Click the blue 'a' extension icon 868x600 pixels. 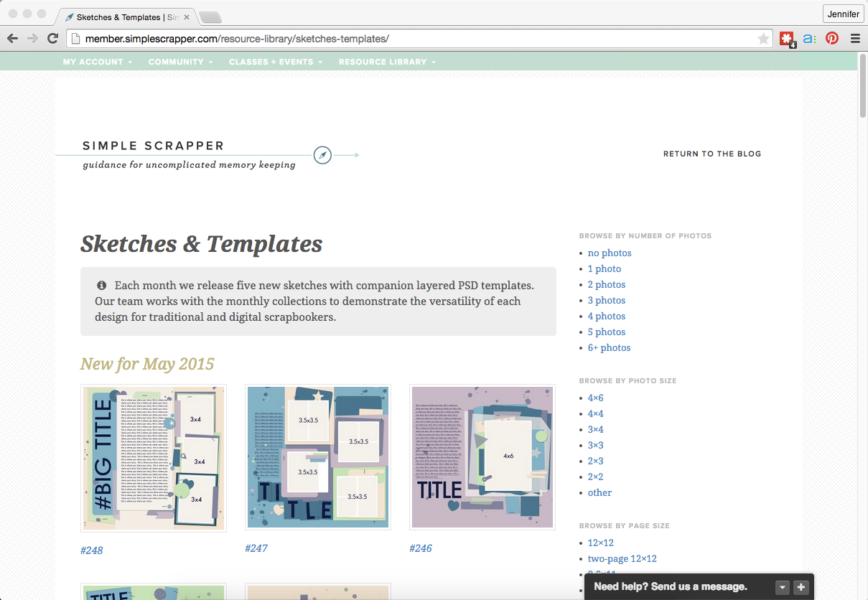point(809,39)
